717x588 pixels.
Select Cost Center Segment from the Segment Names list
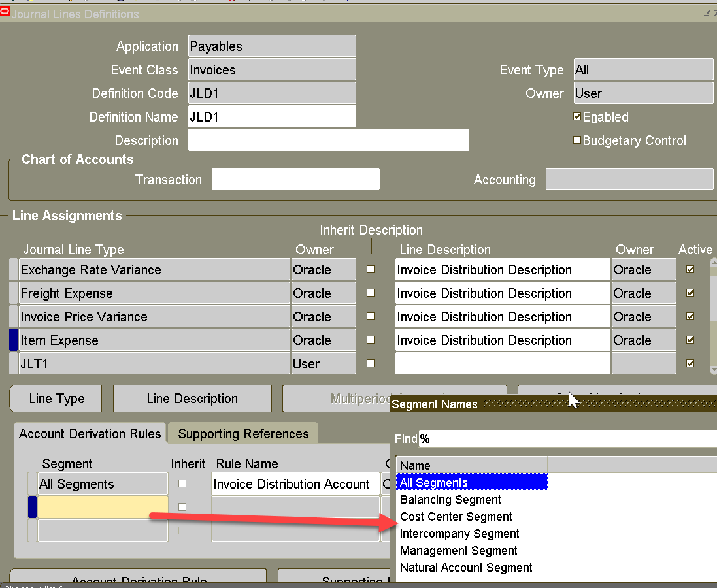456,516
